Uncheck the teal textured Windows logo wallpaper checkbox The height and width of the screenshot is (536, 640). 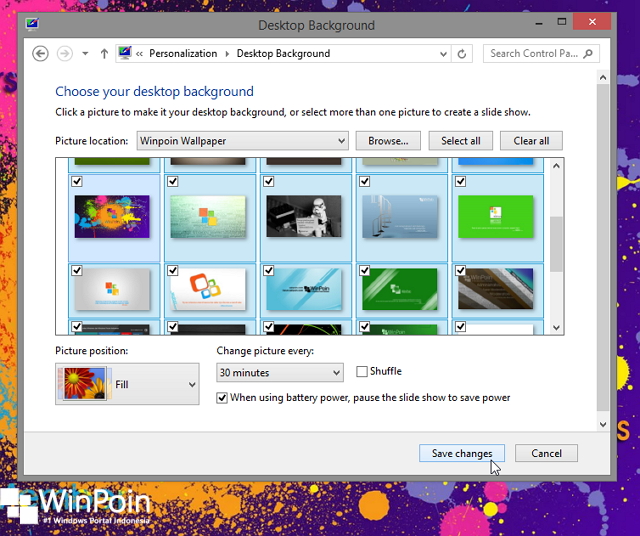pos(173,181)
